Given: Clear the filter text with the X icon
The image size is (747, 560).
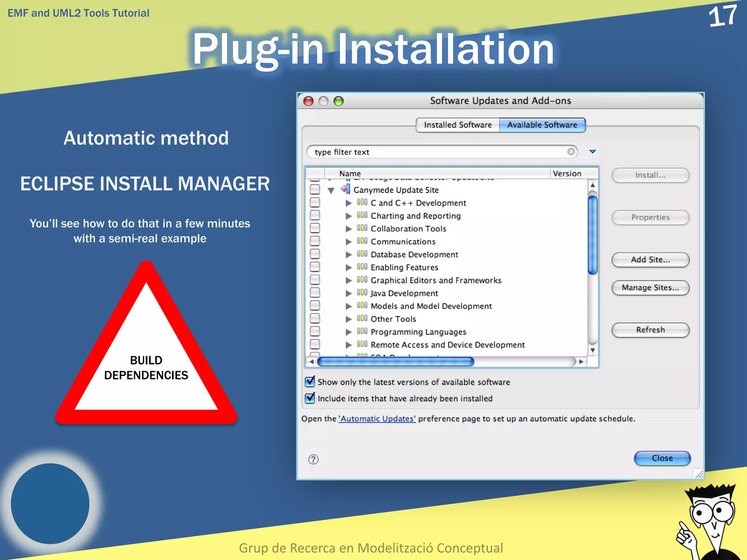Looking at the screenshot, I should (x=571, y=152).
